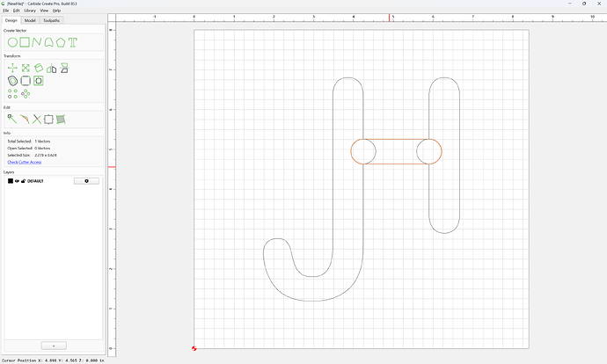
Task: Activate the Node edit tool
Action: tap(12, 120)
